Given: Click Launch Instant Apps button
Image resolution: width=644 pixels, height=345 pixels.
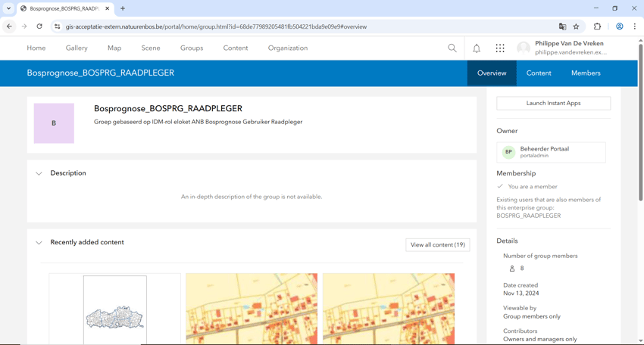Looking at the screenshot, I should point(553,104).
